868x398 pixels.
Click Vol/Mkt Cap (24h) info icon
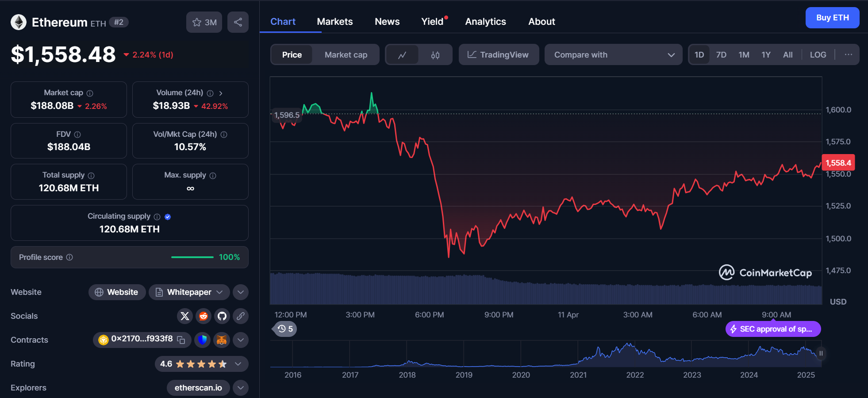224,134
